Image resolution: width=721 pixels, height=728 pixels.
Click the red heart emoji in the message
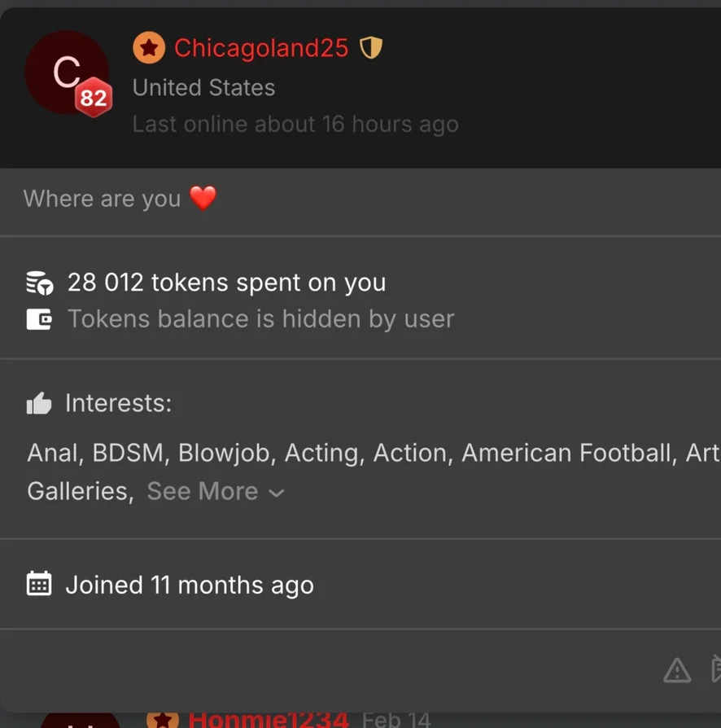tap(203, 198)
